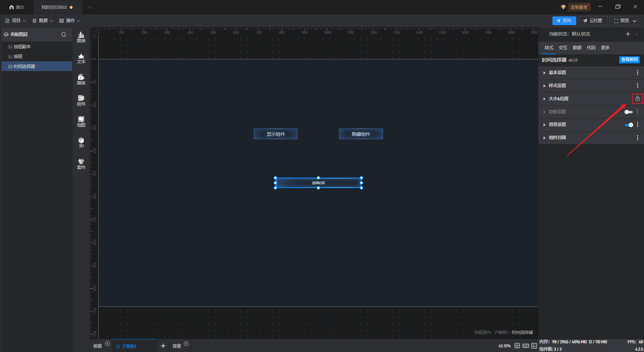Open the 媒体 media component category
This screenshot has height=352, width=644.
point(81,79)
